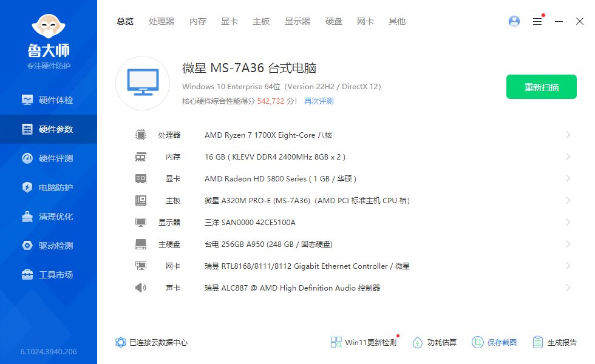Switch to the 显示器 tab
The image size is (595, 364).
click(297, 22)
